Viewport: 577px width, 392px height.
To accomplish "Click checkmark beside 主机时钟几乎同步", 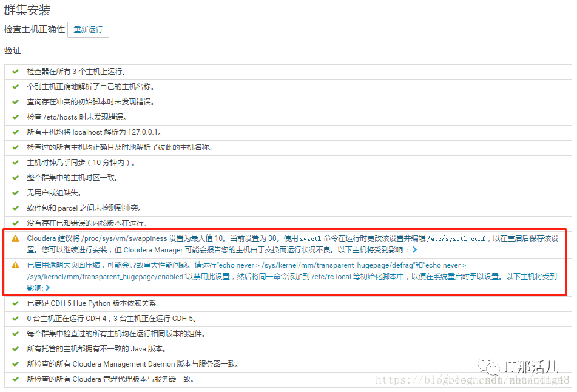I will click(15, 162).
